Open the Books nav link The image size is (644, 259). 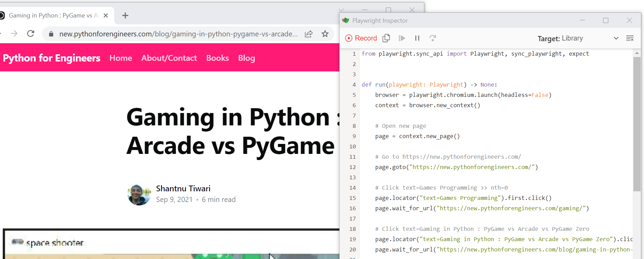[218, 58]
